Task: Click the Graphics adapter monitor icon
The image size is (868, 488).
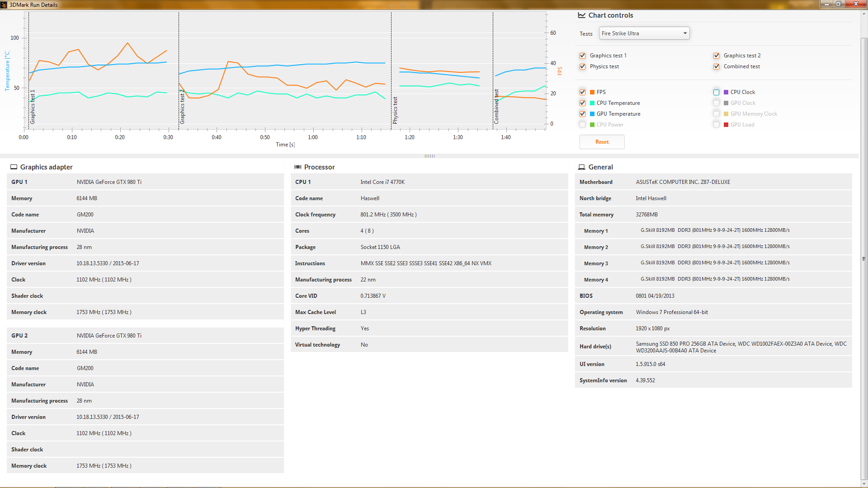Action: (x=14, y=167)
